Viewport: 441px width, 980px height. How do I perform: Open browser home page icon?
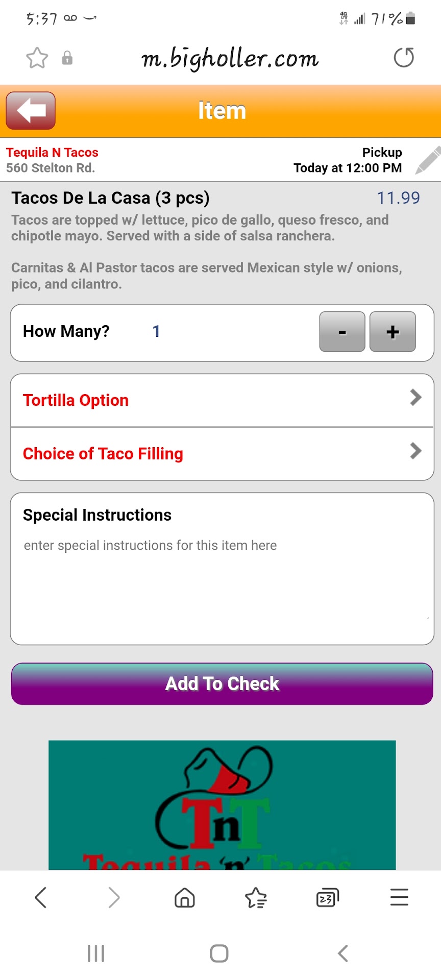(185, 897)
